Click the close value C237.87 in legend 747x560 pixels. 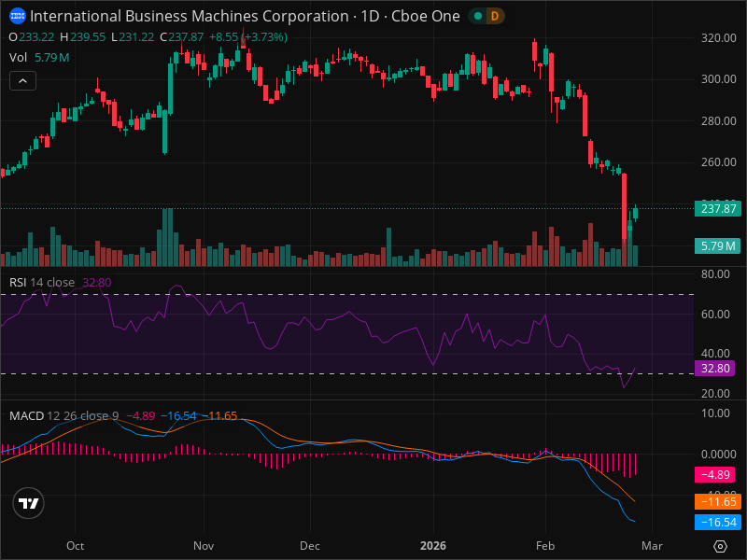tap(181, 36)
